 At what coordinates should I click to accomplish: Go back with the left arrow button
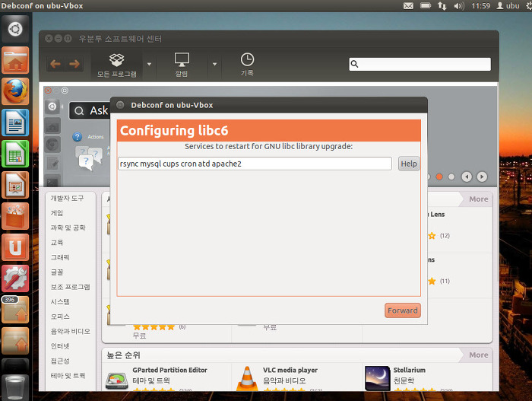(x=55, y=65)
